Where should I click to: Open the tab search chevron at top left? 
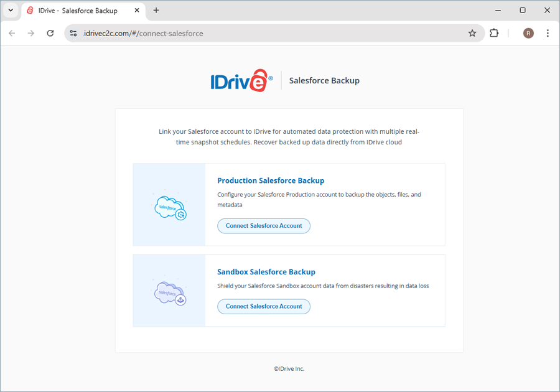coord(10,10)
